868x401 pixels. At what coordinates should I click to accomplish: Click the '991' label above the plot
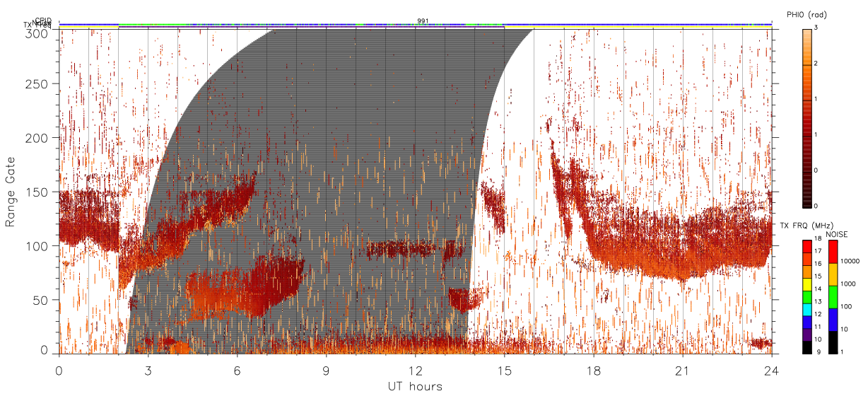(423, 21)
